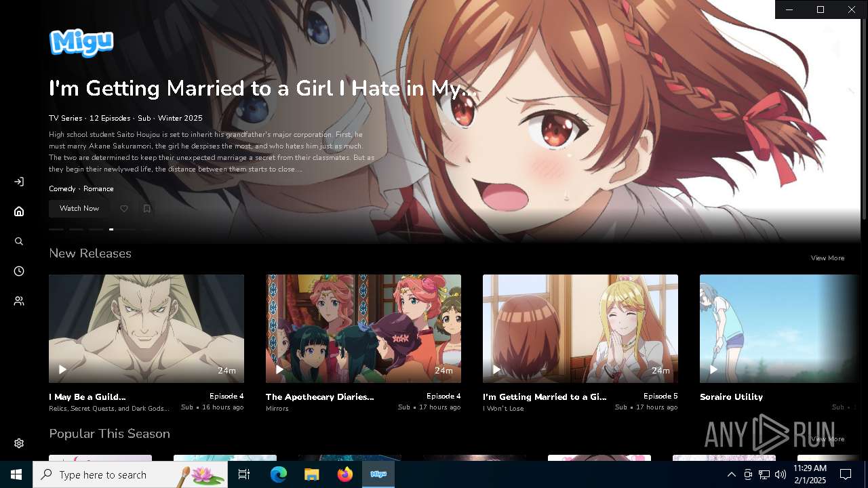Screen dimensions: 868x488
Task: Play I May Be a Guild episode thumbnail
Action: pyautogui.click(x=146, y=329)
